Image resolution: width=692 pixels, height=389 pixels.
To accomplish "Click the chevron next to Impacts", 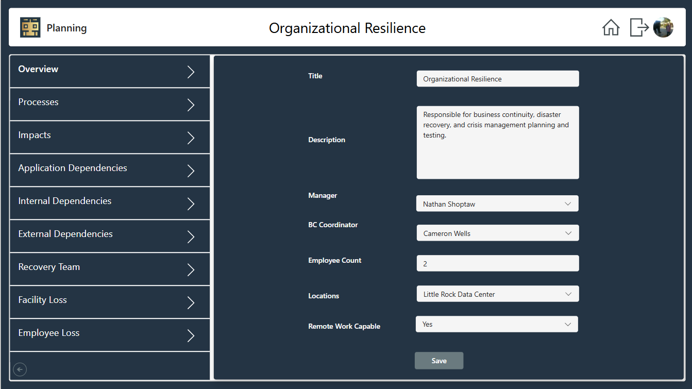I will point(191,138).
